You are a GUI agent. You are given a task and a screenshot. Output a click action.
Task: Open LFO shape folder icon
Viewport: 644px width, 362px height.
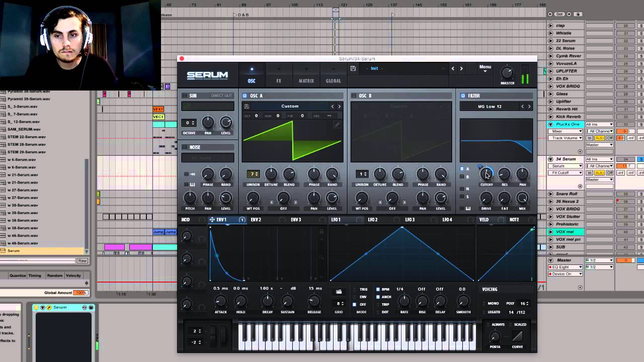point(339,292)
